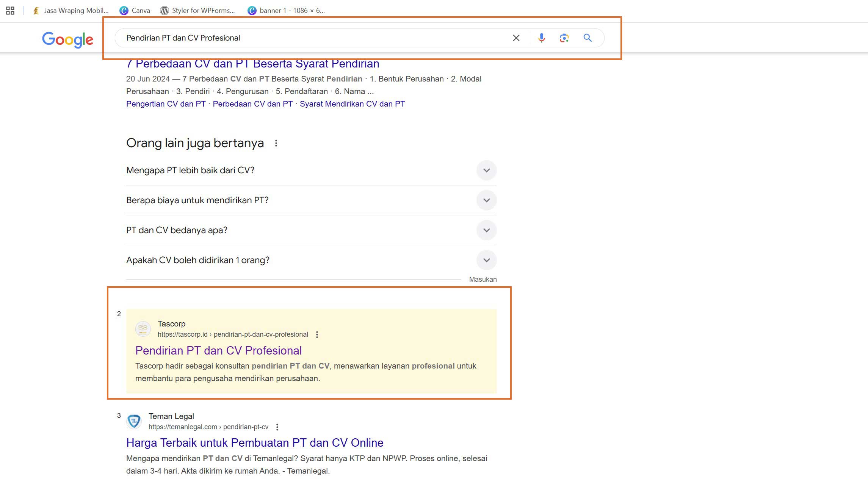Open 'Harga Terbaik untuk Pembuatan PT' result
Viewport: 868px width, 488px height.
tap(255, 443)
